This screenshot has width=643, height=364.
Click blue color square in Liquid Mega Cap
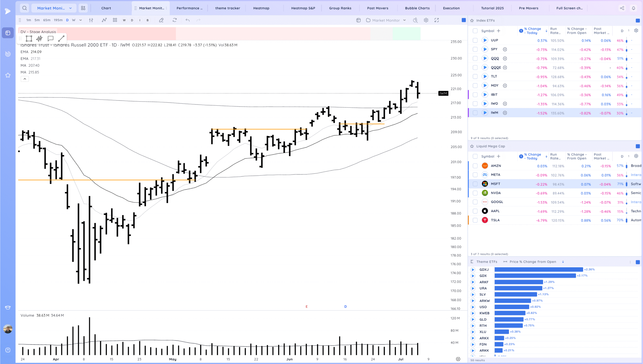(x=637, y=146)
